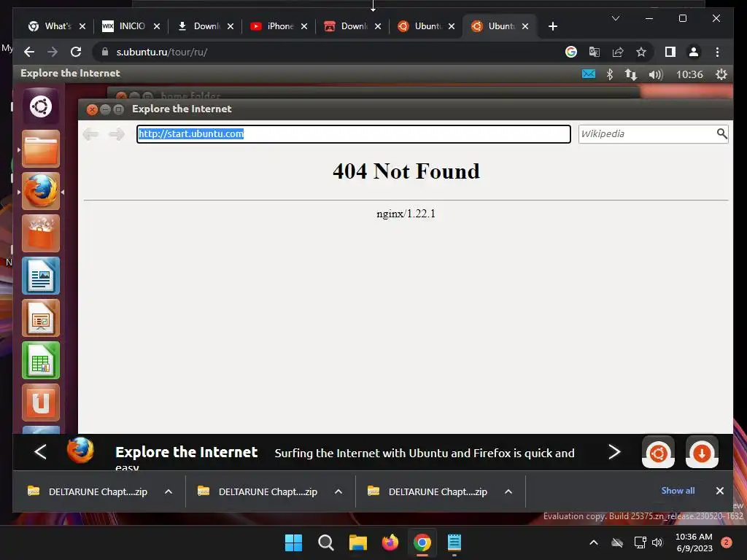Viewport: 747px width, 560px height.
Task: Bookmark this page with the star icon
Action: pyautogui.click(x=641, y=52)
